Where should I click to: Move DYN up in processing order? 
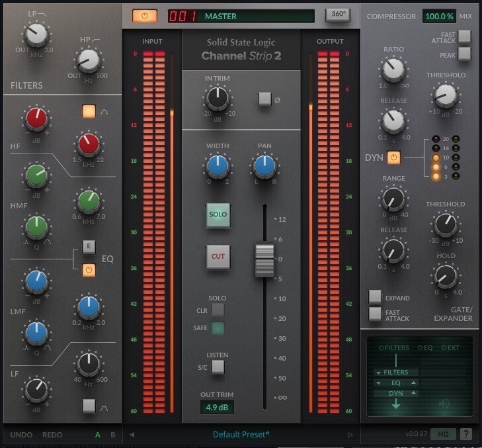click(414, 393)
